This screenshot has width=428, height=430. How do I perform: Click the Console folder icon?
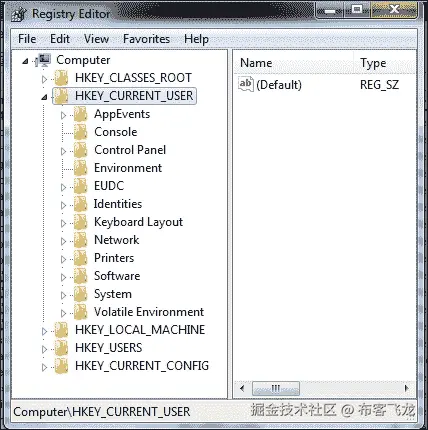pyautogui.click(x=80, y=132)
